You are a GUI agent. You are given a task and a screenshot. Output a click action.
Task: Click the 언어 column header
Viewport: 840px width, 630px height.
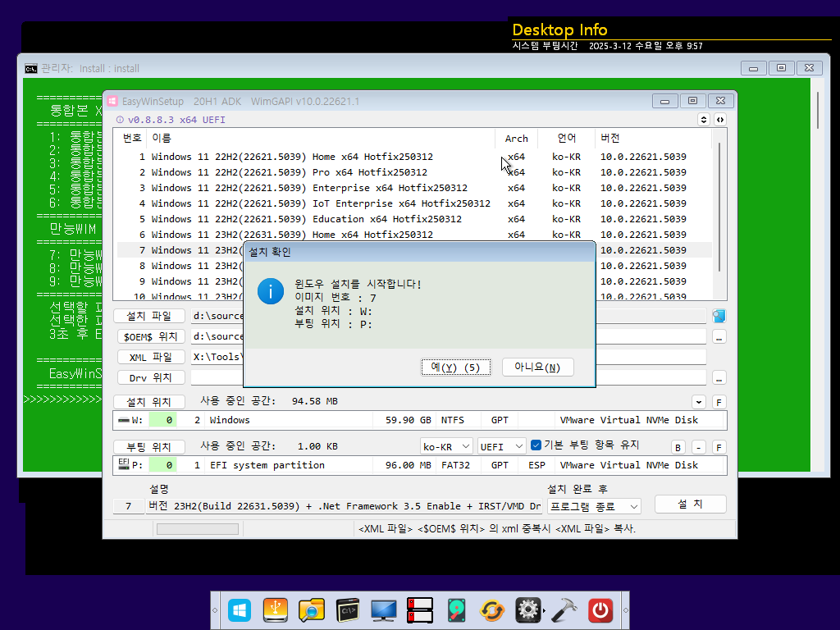[566, 138]
